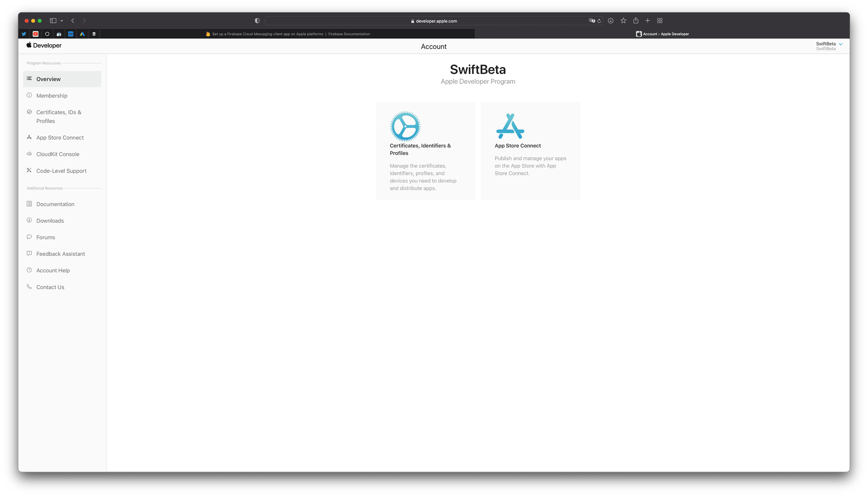Open the App Store Connect card title
The width and height of the screenshot is (868, 496).
(x=518, y=146)
